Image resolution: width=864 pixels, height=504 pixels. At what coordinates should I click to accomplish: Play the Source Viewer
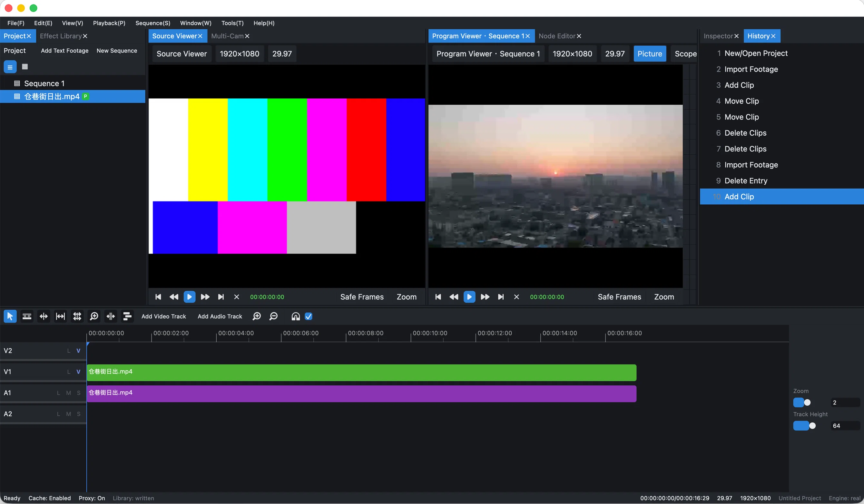click(x=189, y=297)
